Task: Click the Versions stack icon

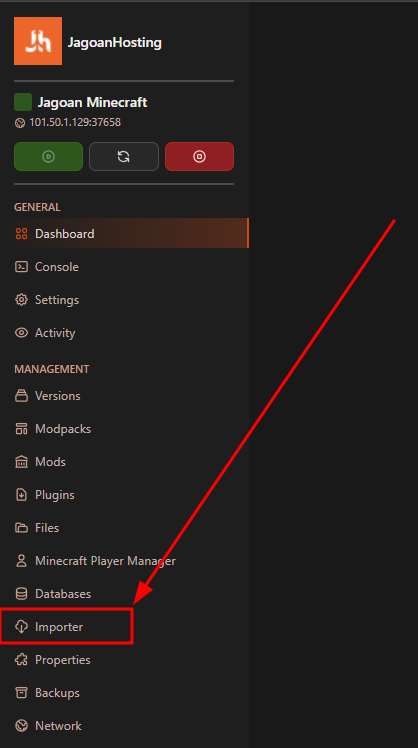Action: [x=21, y=396]
